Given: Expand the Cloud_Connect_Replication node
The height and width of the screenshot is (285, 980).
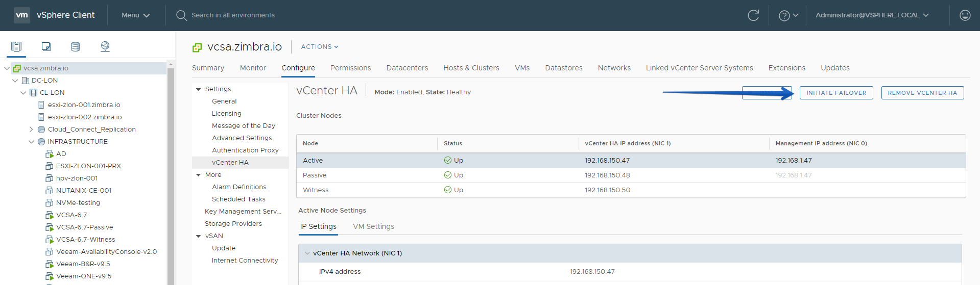Looking at the screenshot, I should [31, 129].
